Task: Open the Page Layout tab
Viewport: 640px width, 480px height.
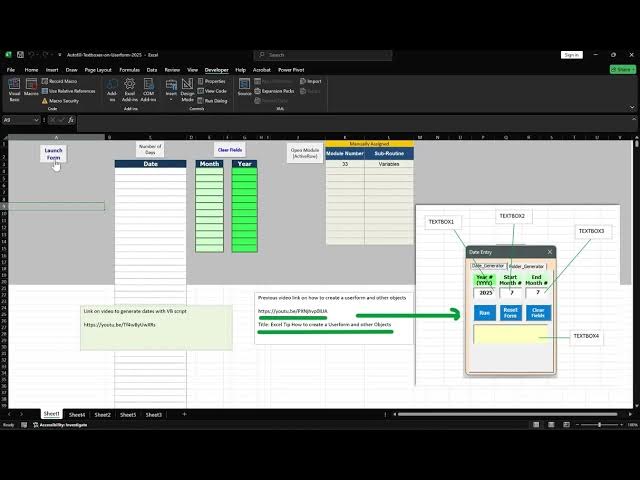Action: [x=98, y=70]
